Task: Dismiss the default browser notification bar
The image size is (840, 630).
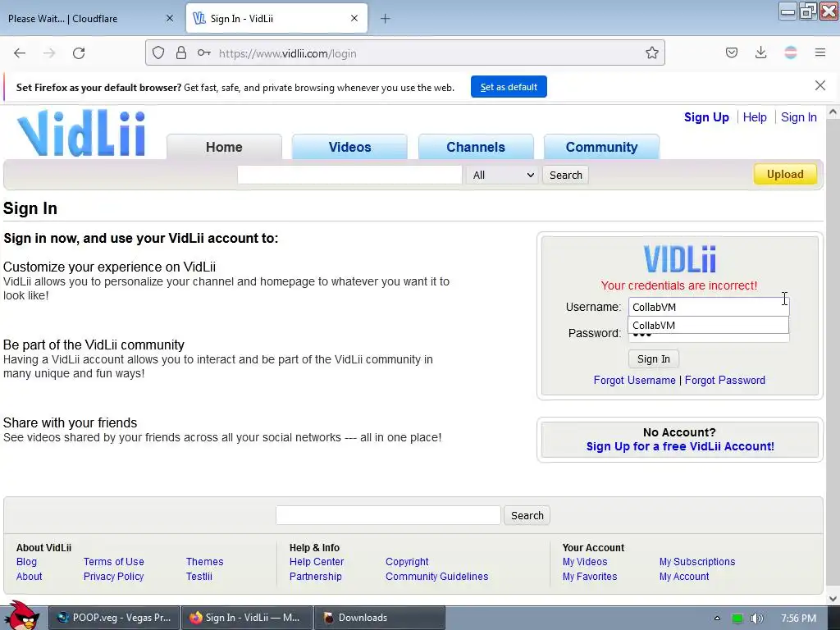Action: (x=820, y=85)
